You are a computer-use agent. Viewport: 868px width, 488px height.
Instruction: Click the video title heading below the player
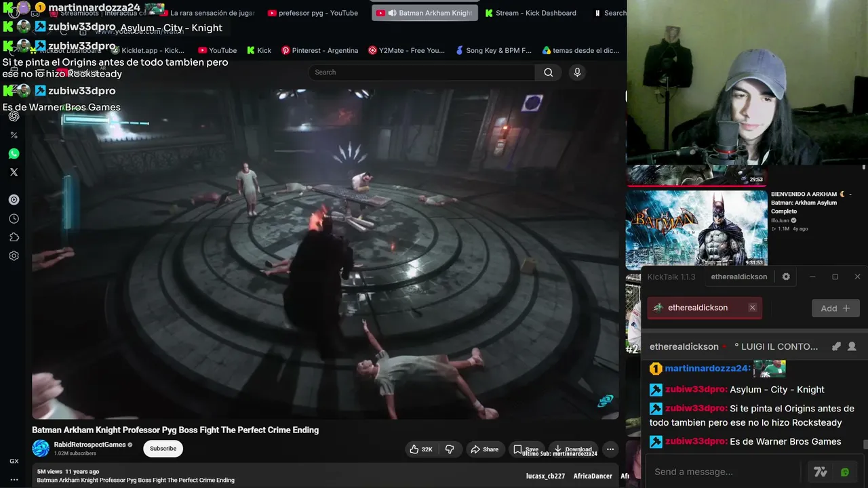175,430
